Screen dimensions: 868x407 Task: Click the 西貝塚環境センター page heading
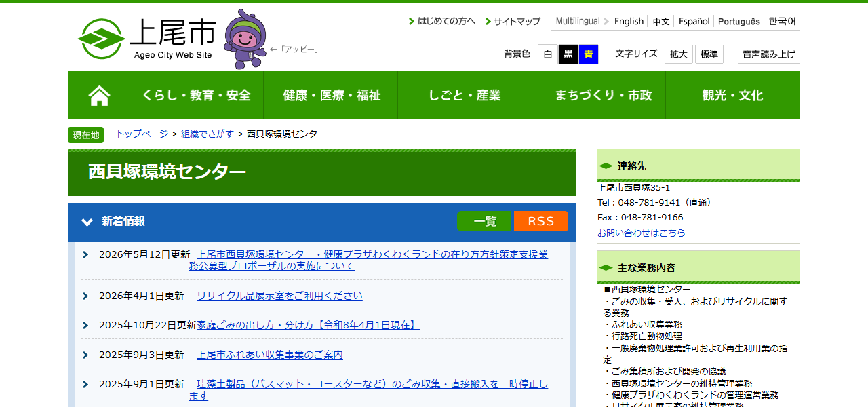tap(167, 172)
